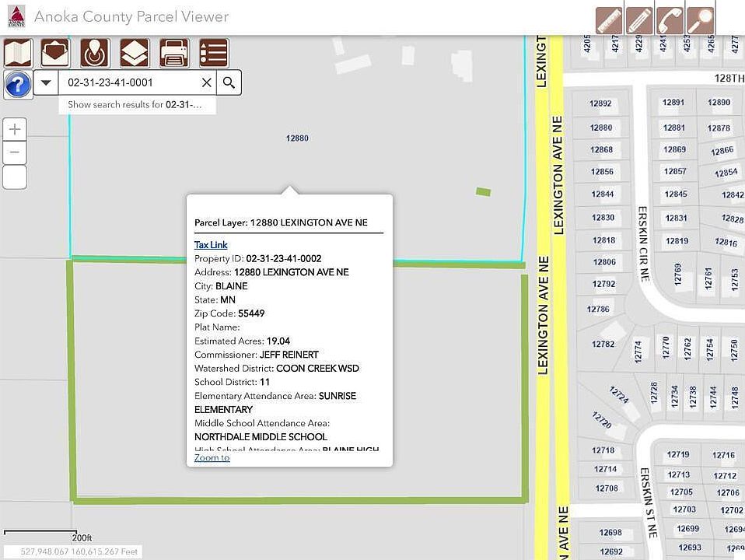Image resolution: width=745 pixels, height=560 pixels.
Task: Activate the My Location pin tool
Action: pyautogui.click(x=95, y=53)
